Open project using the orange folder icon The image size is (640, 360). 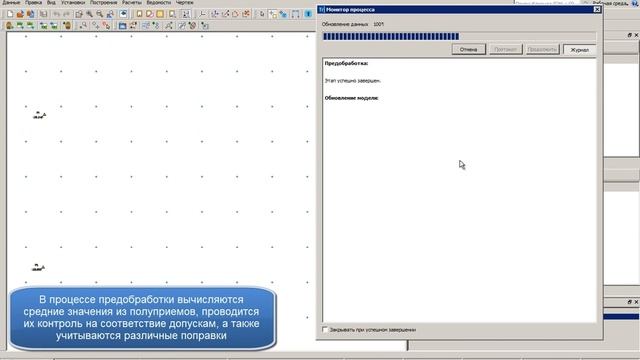pyautogui.click(x=20, y=14)
